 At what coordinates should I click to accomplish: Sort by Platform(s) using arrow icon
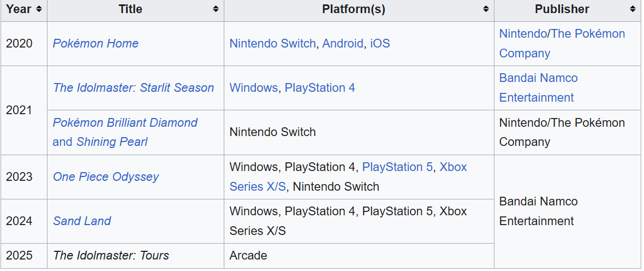click(x=486, y=9)
